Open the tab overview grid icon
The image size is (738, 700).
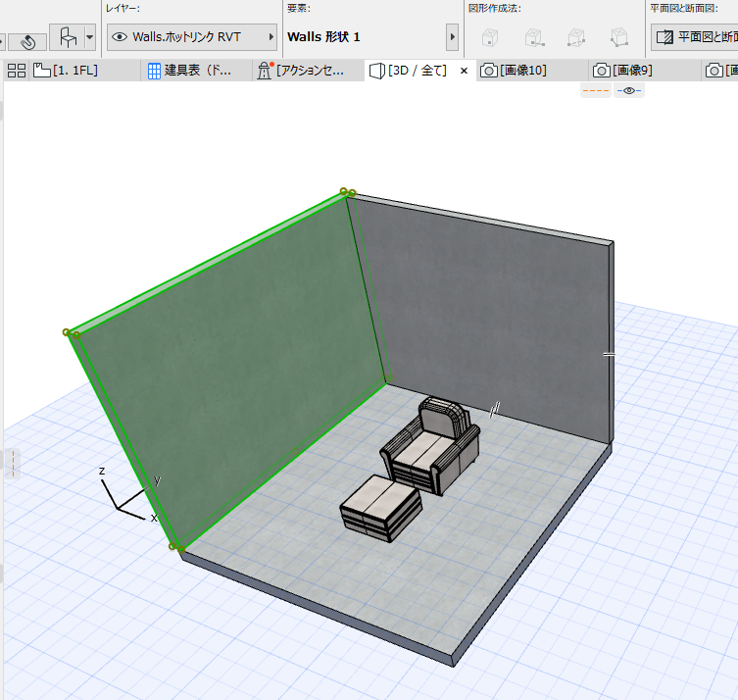click(16, 71)
